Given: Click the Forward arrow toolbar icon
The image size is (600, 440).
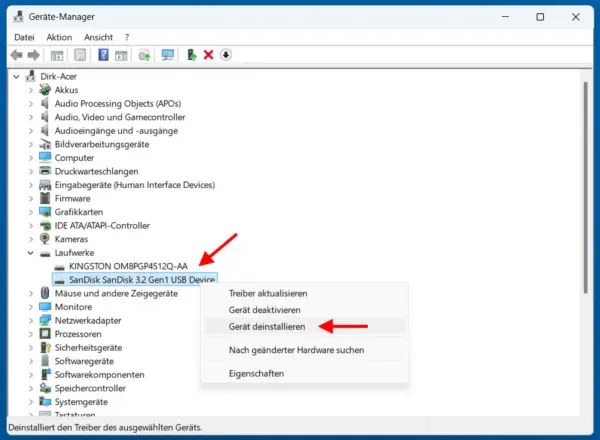Looking at the screenshot, I should point(34,55).
